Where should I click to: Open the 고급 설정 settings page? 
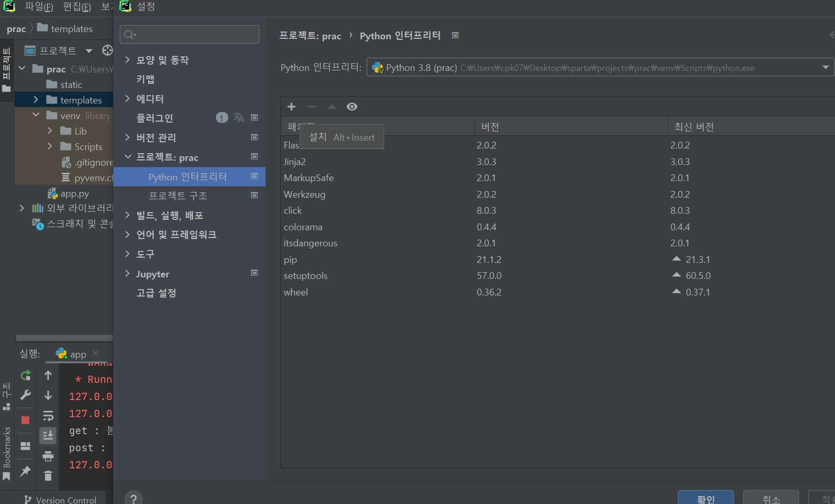[156, 293]
